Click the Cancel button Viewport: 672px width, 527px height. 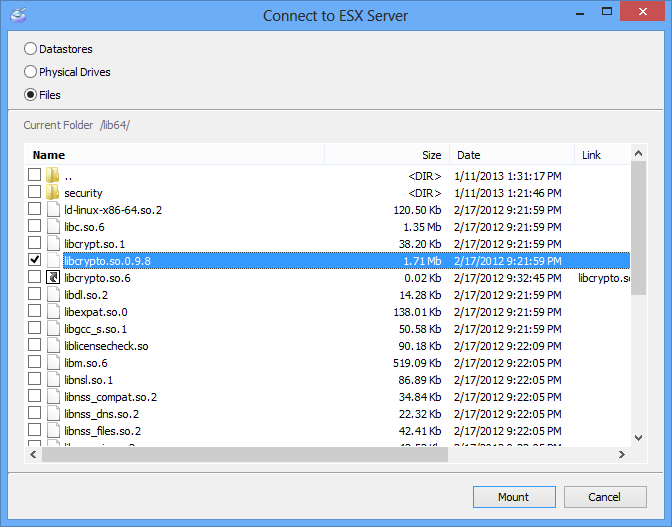(x=605, y=497)
